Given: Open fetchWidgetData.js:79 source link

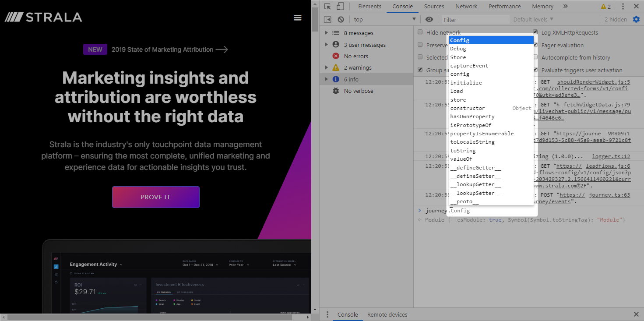Looking at the screenshot, I should pos(597,105).
